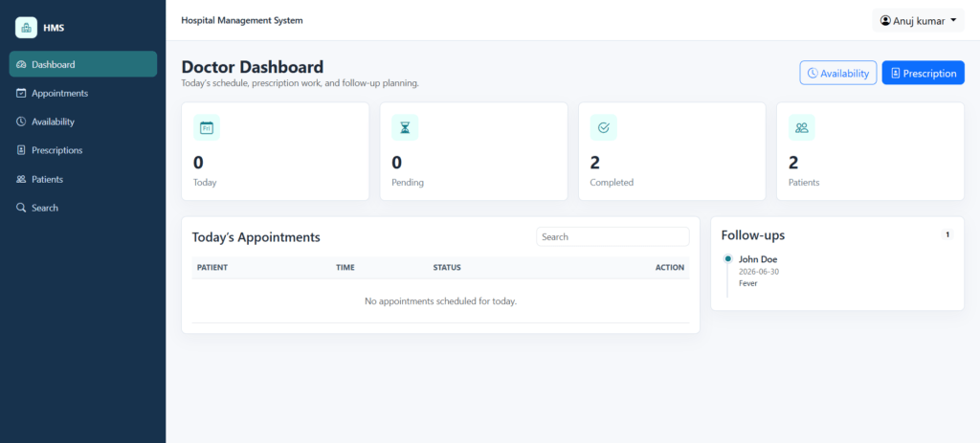
Task: Open the Availability sidebar item
Action: tap(83, 122)
